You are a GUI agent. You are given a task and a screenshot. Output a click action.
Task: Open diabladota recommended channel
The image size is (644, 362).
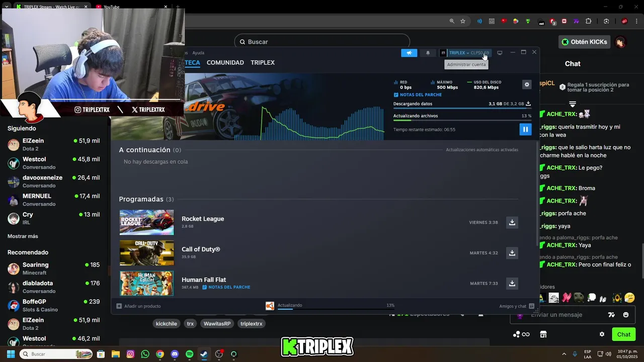pos(54,287)
